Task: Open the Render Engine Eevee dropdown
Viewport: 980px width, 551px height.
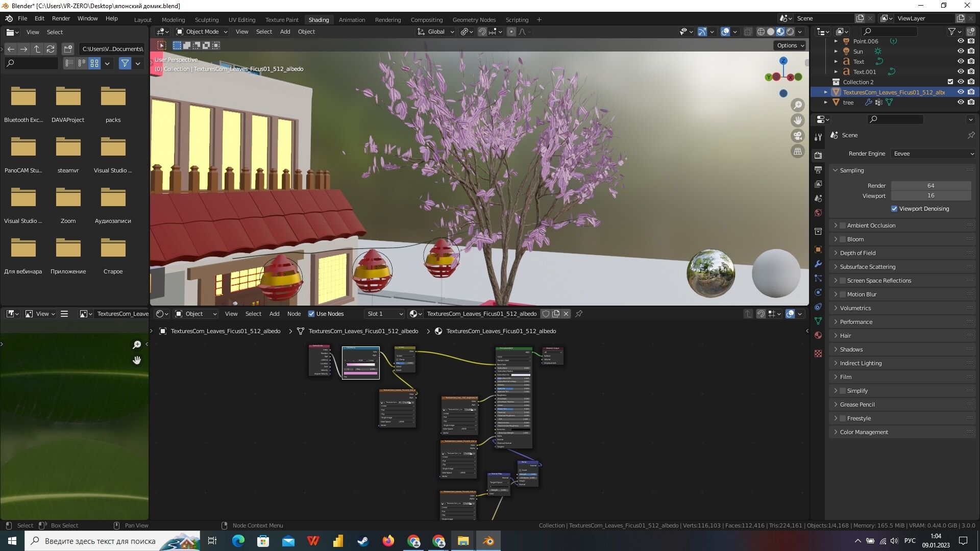Action: (933, 154)
